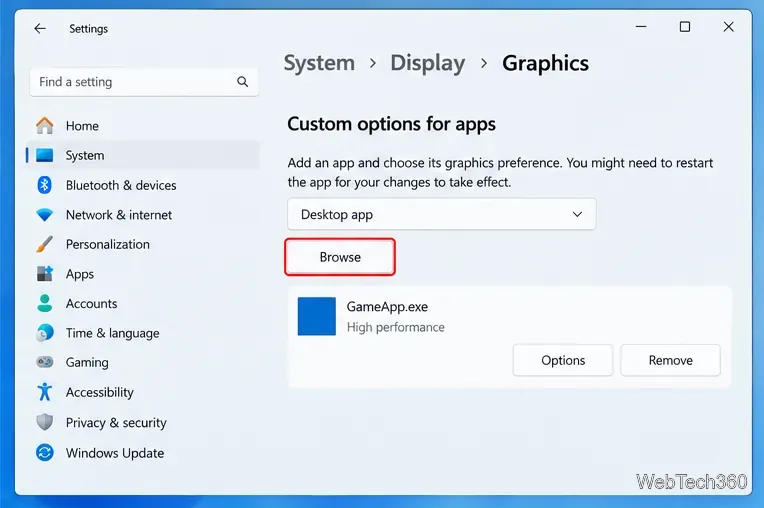Maximize the Settings window

click(685, 27)
